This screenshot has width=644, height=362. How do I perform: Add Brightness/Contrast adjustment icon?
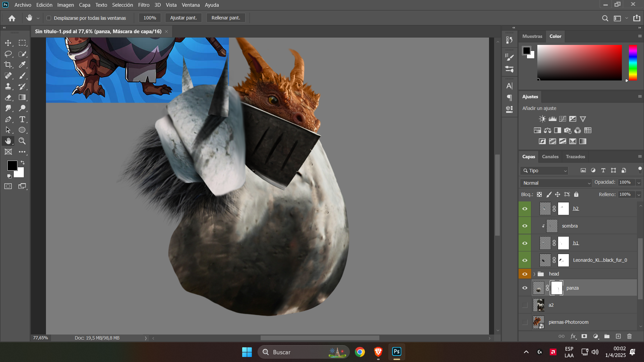pyautogui.click(x=542, y=119)
